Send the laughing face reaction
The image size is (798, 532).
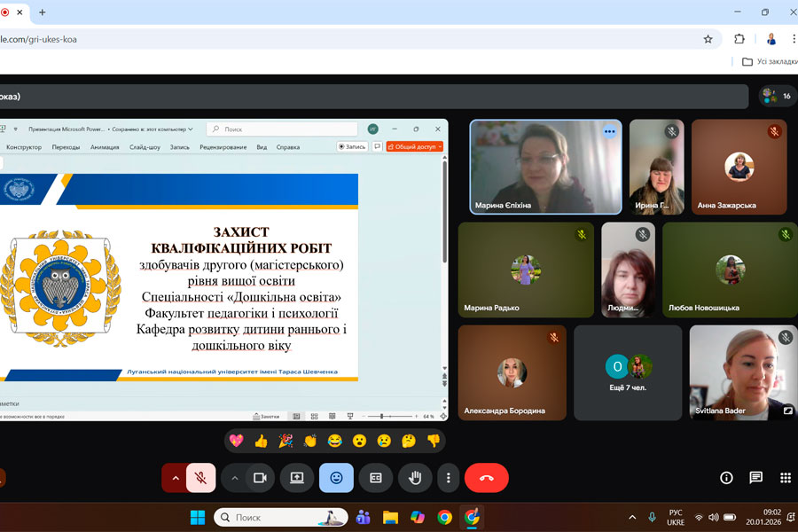(x=334, y=441)
